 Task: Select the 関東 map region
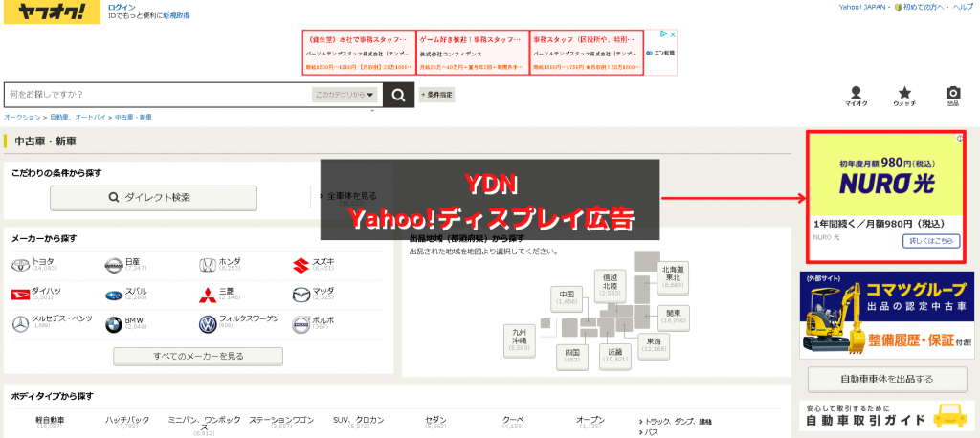673,317
